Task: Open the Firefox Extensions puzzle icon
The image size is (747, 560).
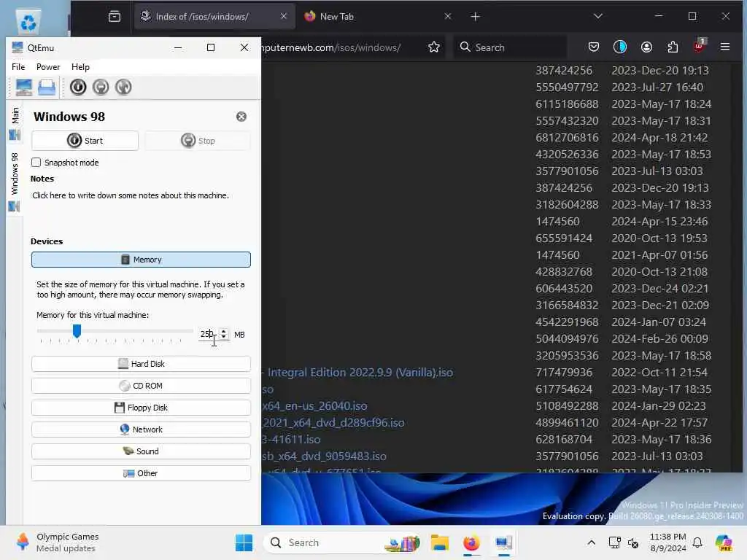Action: [x=673, y=47]
